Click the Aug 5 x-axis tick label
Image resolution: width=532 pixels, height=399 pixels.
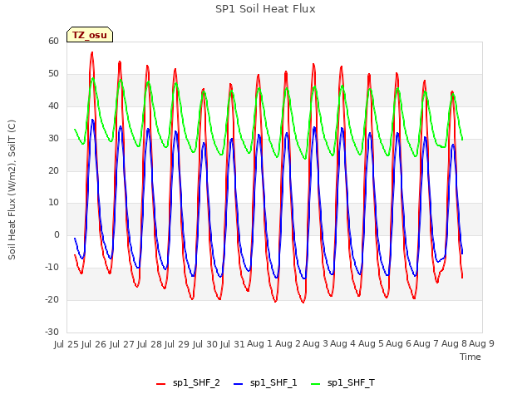tap(371, 344)
